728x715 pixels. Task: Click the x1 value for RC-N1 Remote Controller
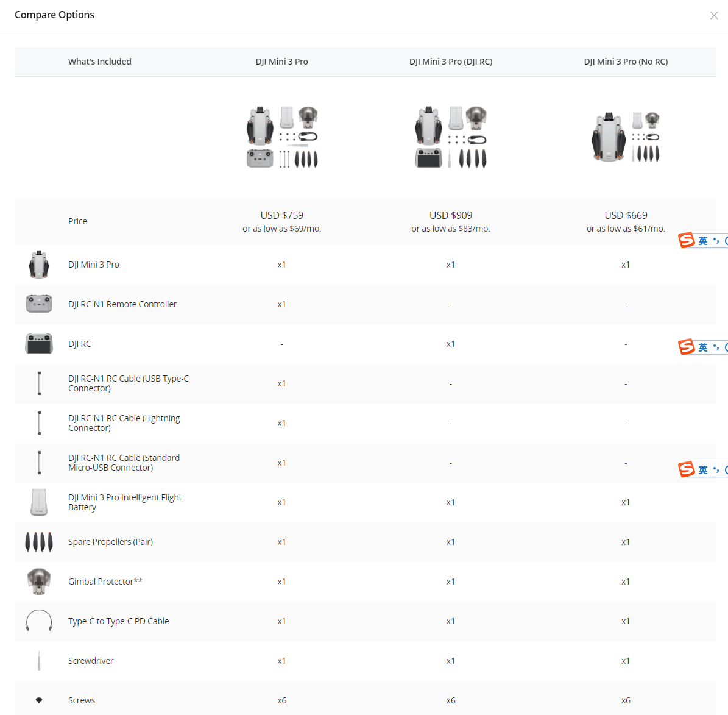pos(282,304)
